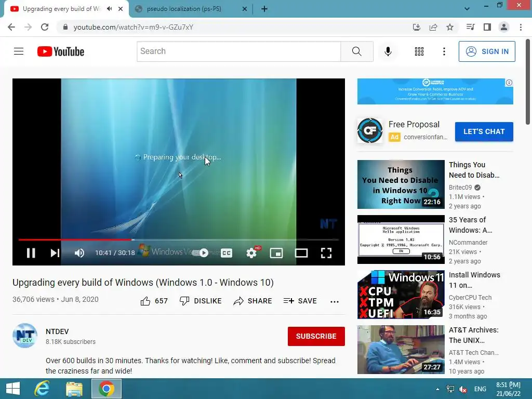This screenshot has height=399, width=532.
Task: Focus the YouTube Search field
Action: click(x=238, y=51)
